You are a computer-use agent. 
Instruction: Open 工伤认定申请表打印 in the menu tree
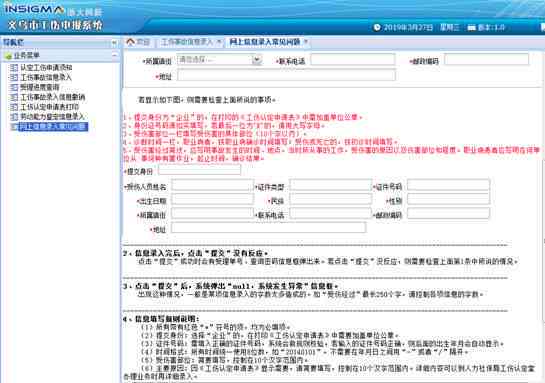click(49, 107)
